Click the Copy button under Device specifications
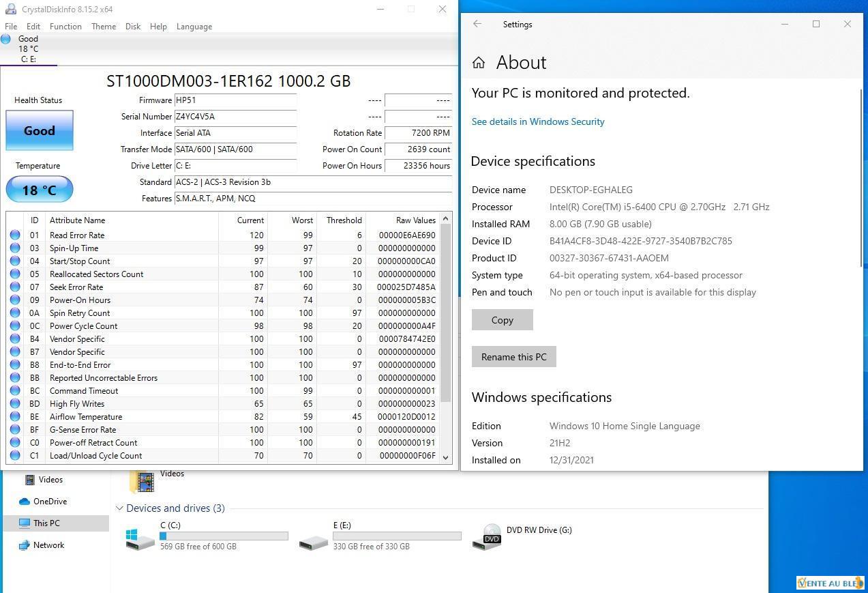The height and width of the screenshot is (593, 868). 502,320
